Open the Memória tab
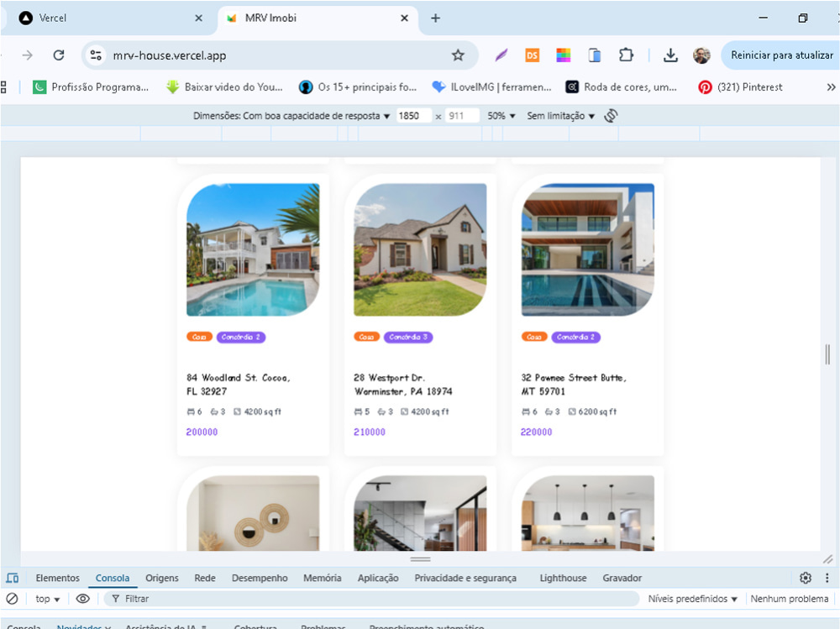The height and width of the screenshot is (629, 840). [x=322, y=578]
